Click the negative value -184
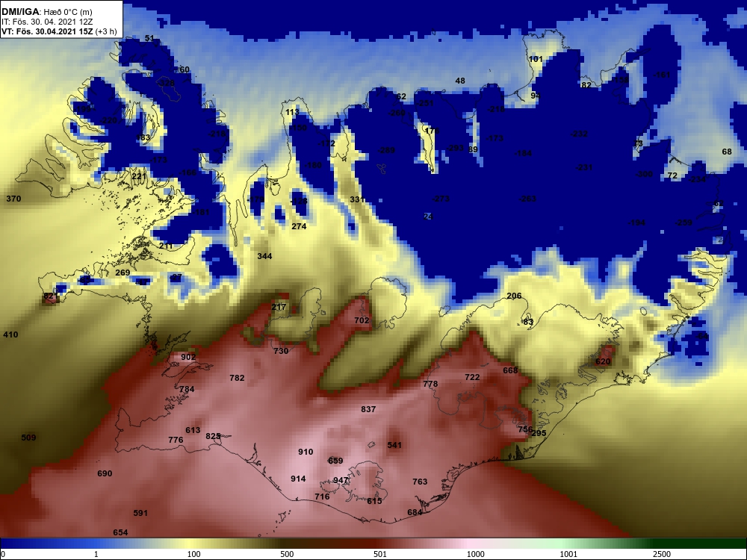Viewport: 747px width, 560px height. coord(523,153)
